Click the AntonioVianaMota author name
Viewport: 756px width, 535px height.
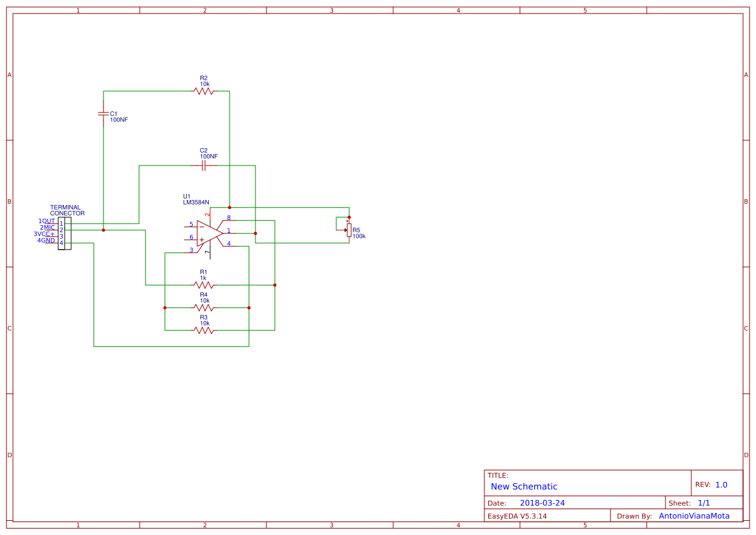(695, 516)
